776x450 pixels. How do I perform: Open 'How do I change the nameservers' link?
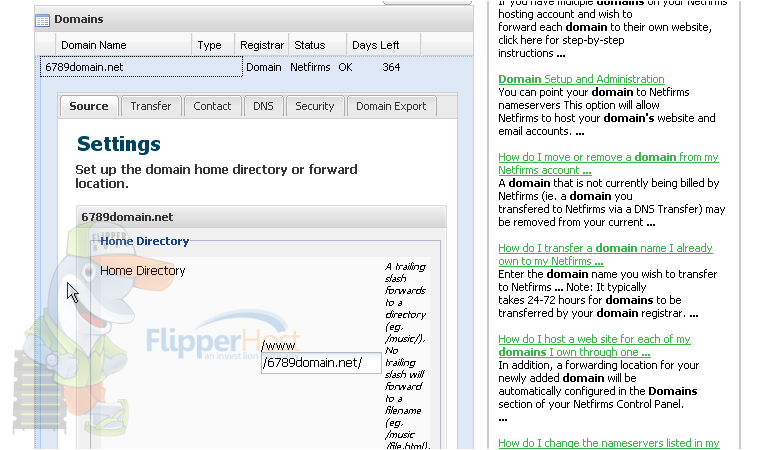tap(609, 443)
